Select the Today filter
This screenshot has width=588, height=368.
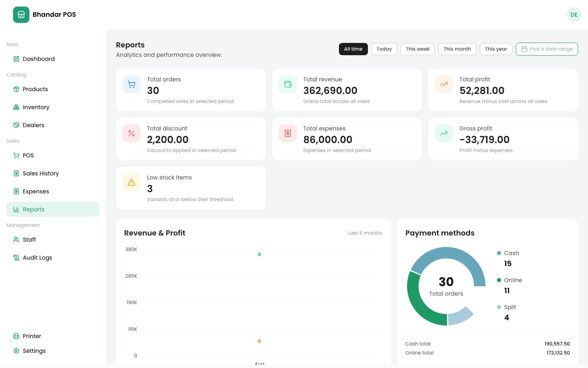click(384, 49)
